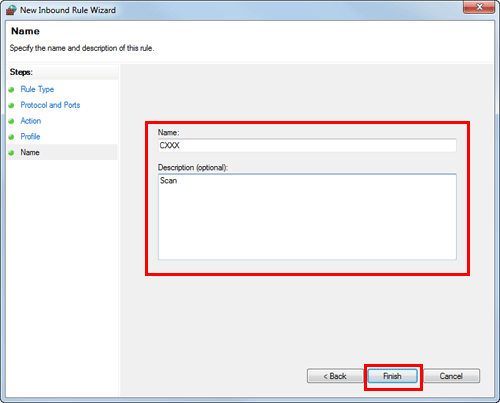
Task: Open the Protocol and Ports step
Action: [x=50, y=105]
